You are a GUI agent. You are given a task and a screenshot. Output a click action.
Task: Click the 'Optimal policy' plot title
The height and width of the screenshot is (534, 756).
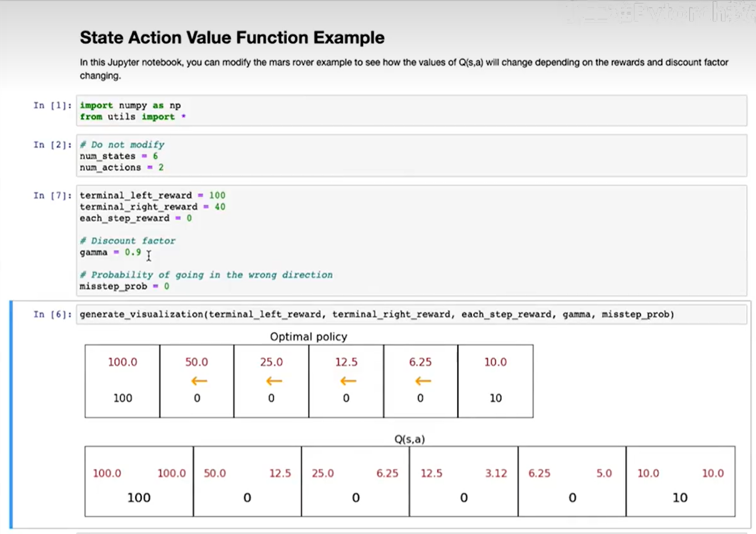tap(309, 337)
